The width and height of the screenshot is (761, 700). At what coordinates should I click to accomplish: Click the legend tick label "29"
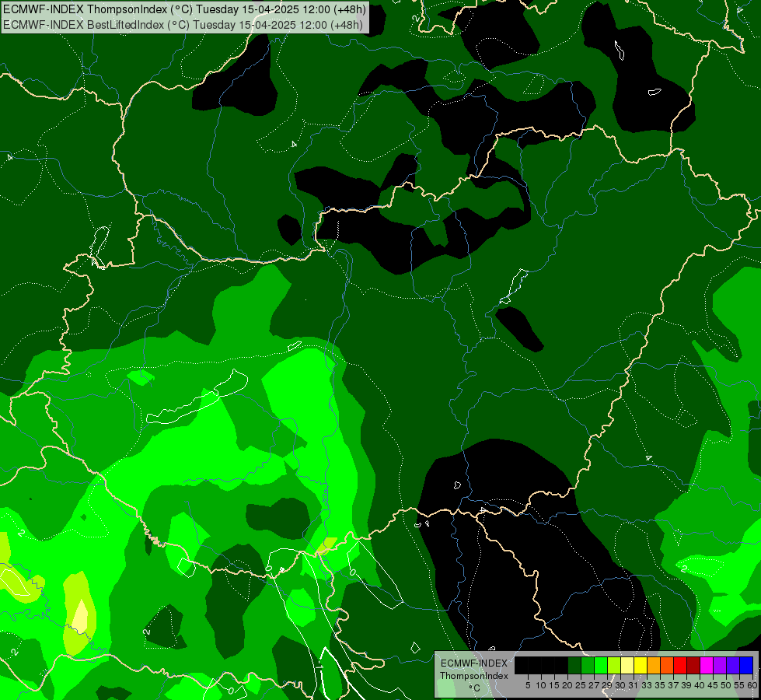(607, 685)
